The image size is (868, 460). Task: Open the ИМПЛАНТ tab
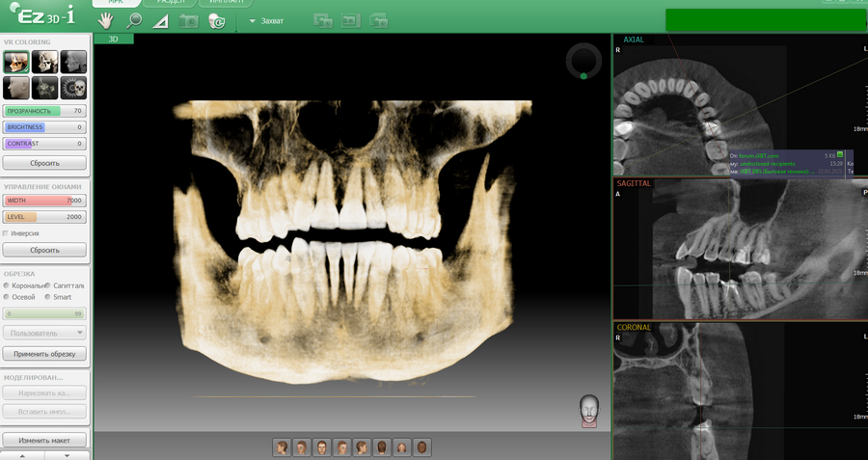[226, 3]
